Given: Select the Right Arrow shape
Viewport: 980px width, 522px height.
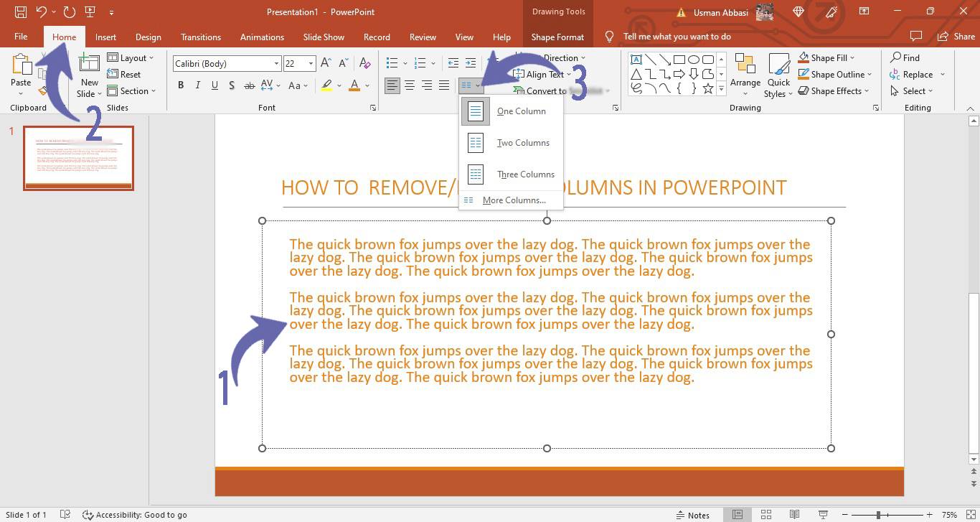Looking at the screenshot, I should (x=679, y=74).
